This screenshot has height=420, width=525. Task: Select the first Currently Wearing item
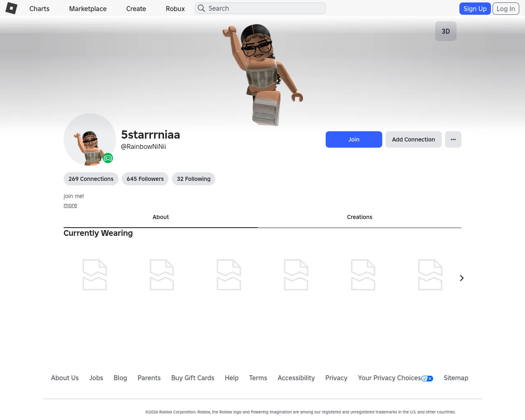pos(95,275)
